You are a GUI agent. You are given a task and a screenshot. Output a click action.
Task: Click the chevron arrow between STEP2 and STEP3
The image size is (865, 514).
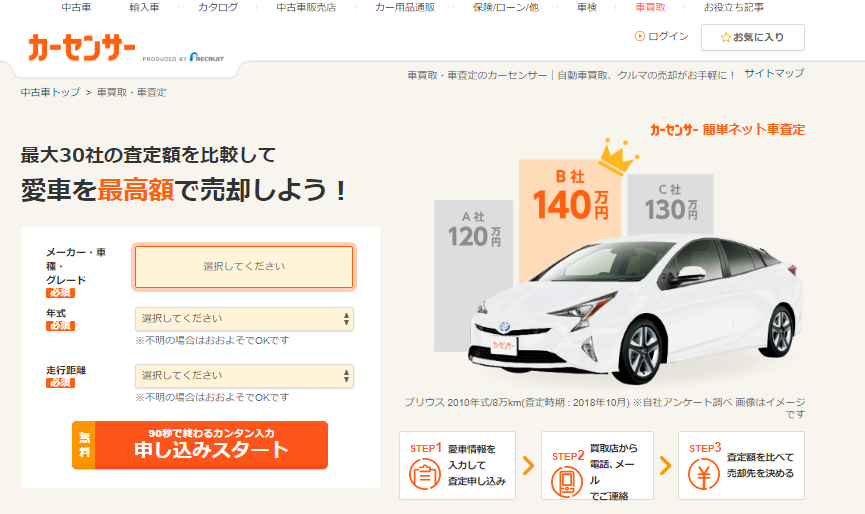tap(665, 465)
